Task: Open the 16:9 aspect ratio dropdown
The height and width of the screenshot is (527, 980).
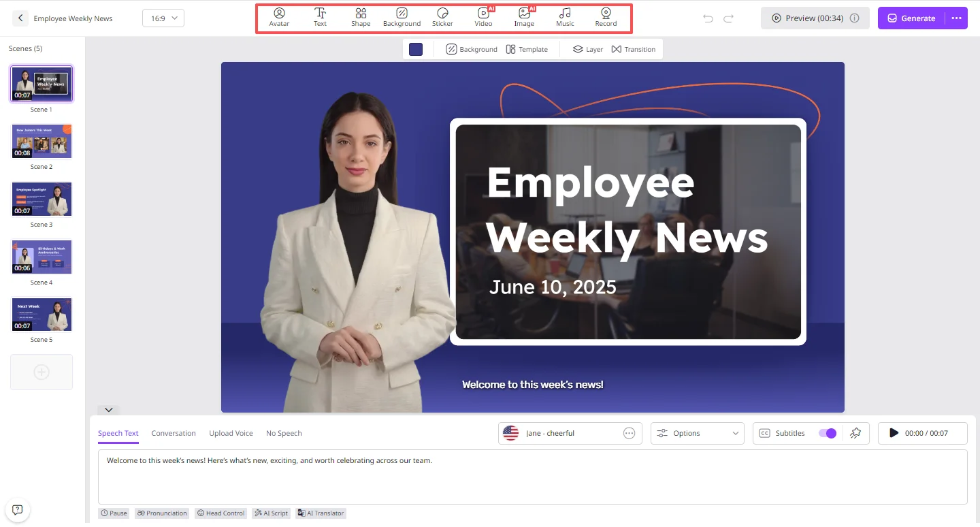Action: pyautogui.click(x=163, y=18)
